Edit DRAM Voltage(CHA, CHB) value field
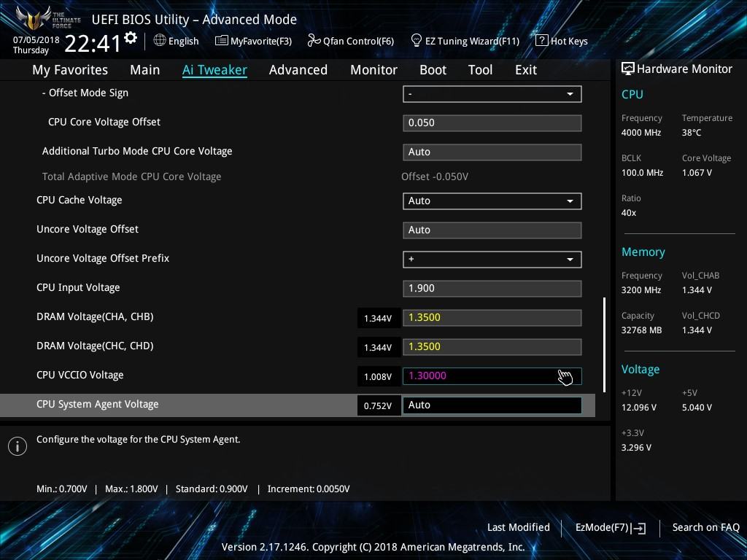This screenshot has height=560, width=747. click(x=492, y=318)
